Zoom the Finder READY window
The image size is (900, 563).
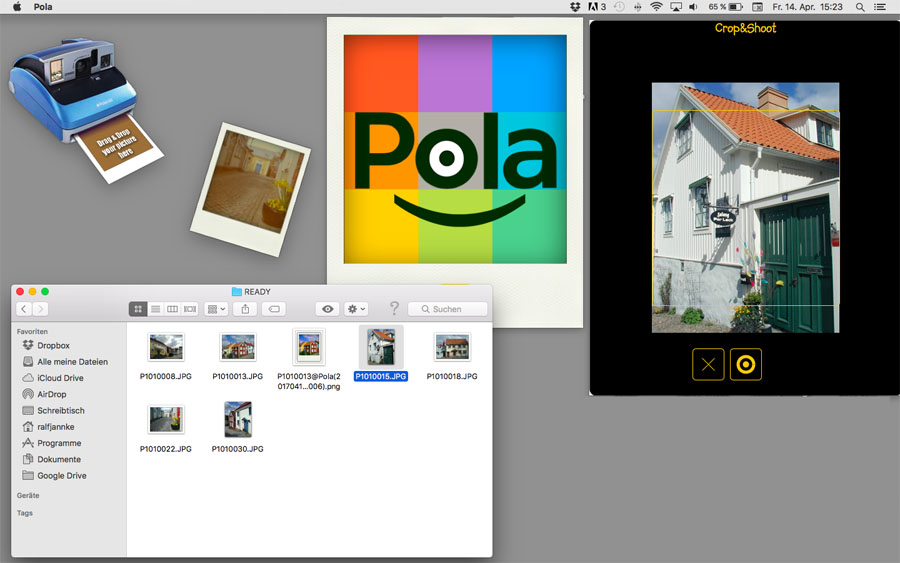coord(45,292)
